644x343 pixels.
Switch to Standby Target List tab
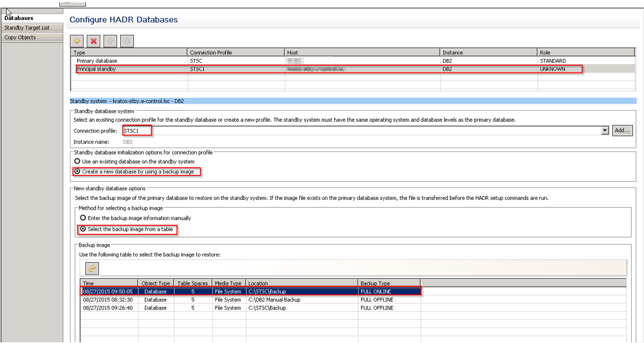[27, 28]
